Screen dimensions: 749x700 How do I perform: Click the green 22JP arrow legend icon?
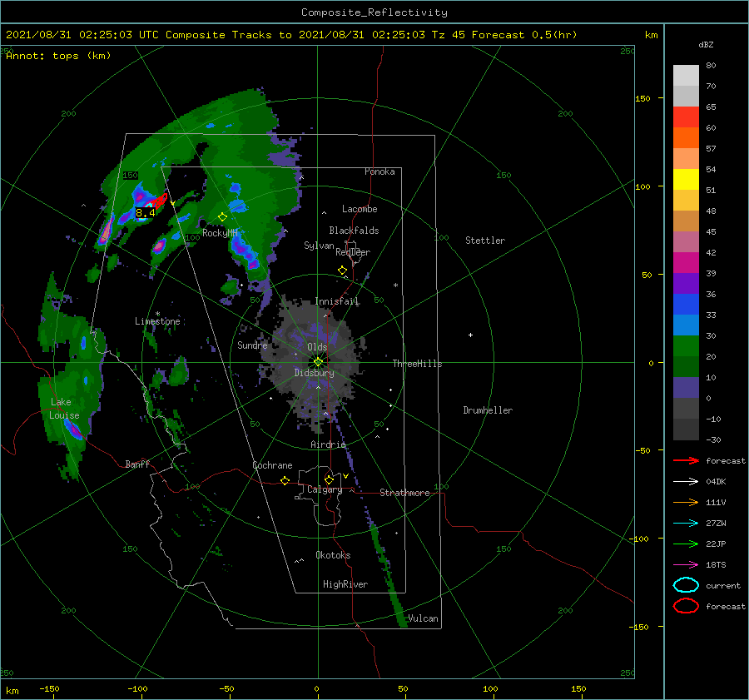click(686, 544)
